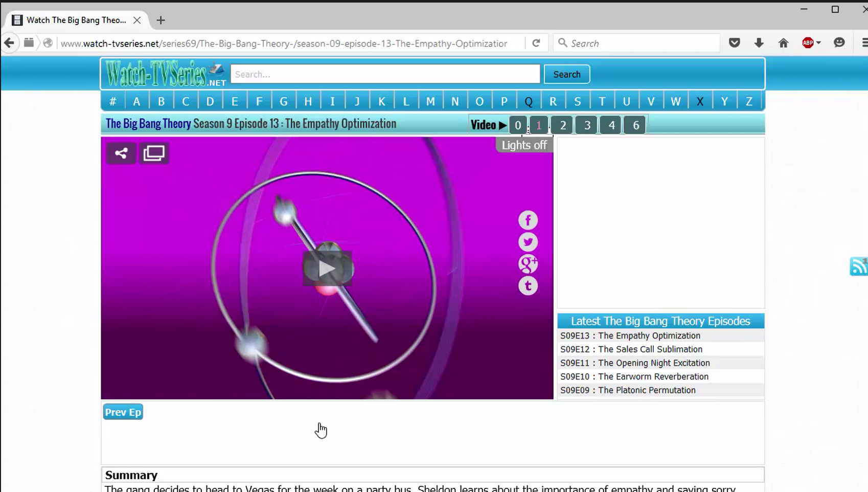This screenshot has width=868, height=492.
Task: Click the site identity globe icon
Action: pyautogui.click(x=48, y=43)
